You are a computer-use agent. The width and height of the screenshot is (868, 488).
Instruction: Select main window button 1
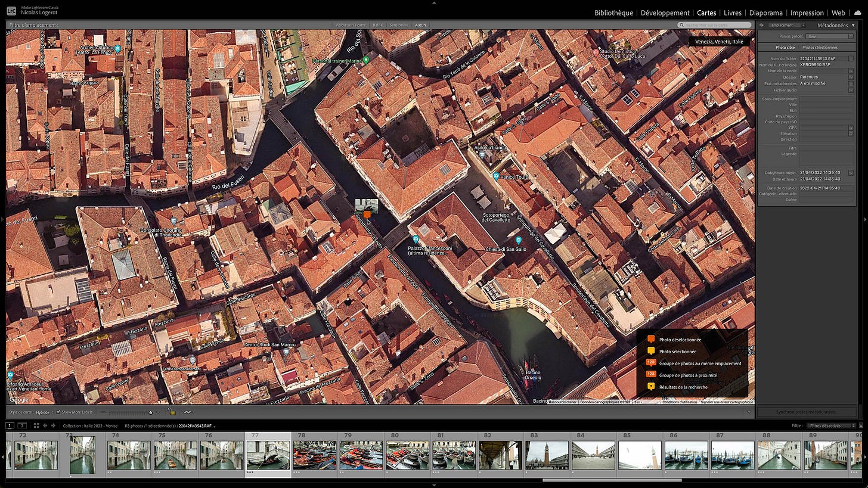pos(10,425)
